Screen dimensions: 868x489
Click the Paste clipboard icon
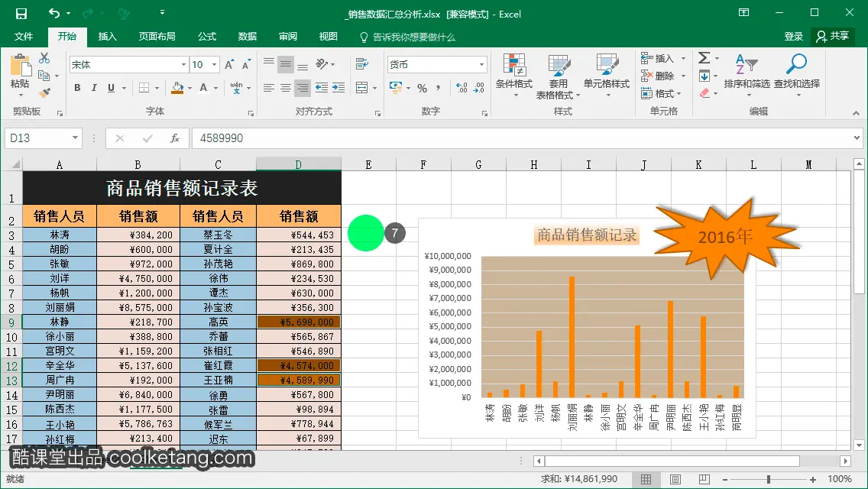click(x=21, y=65)
